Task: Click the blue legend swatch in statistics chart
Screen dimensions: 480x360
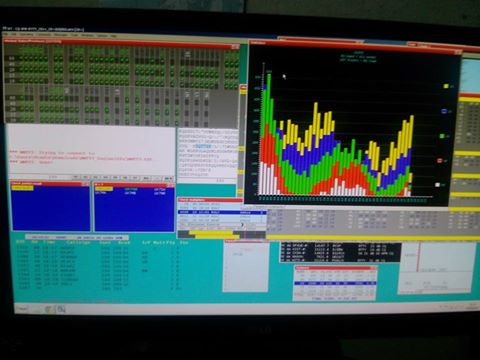Action: click(444, 111)
